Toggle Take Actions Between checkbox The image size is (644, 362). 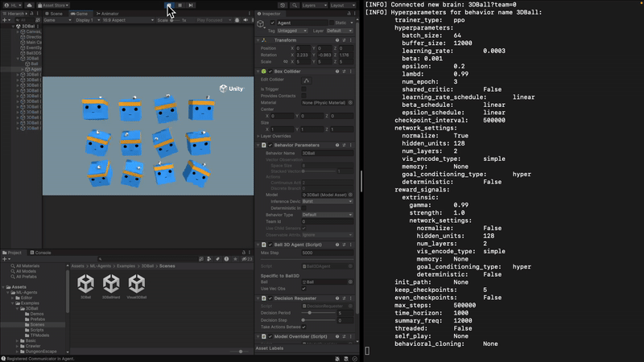coord(304,327)
